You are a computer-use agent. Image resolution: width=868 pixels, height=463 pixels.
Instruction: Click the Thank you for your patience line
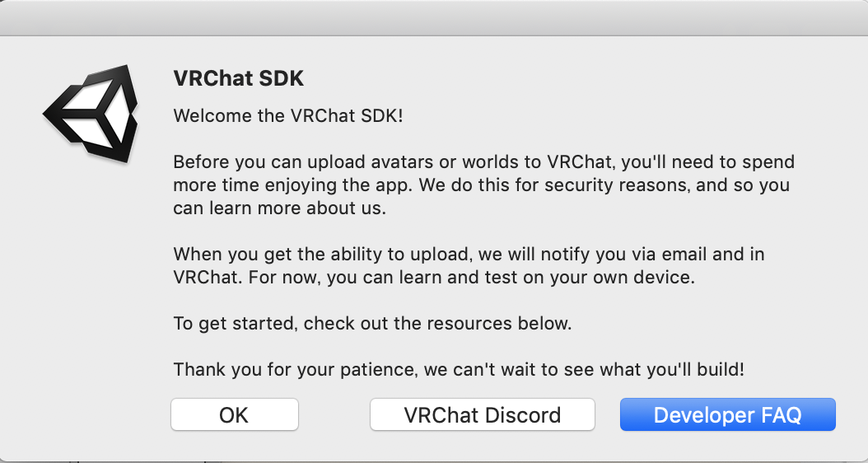coord(459,369)
